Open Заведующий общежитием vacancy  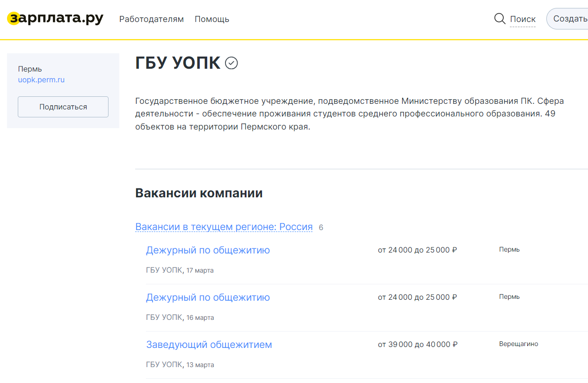tap(209, 345)
